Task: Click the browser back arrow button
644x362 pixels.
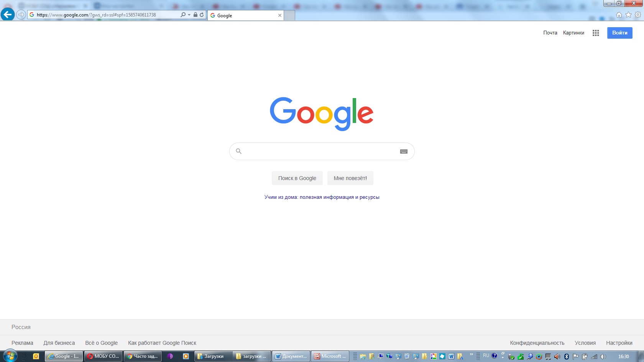Action: pos(7,15)
